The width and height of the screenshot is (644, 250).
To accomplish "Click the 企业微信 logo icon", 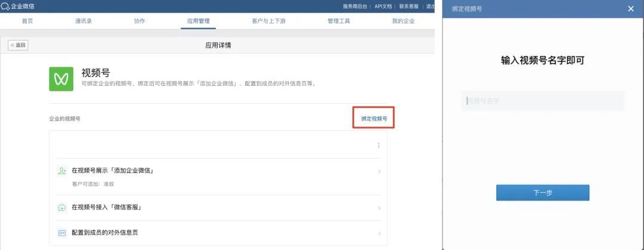I will click(5, 6).
